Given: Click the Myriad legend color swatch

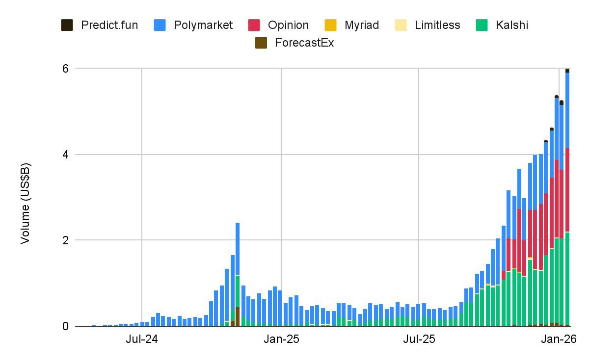Looking at the screenshot, I should coord(331,25).
